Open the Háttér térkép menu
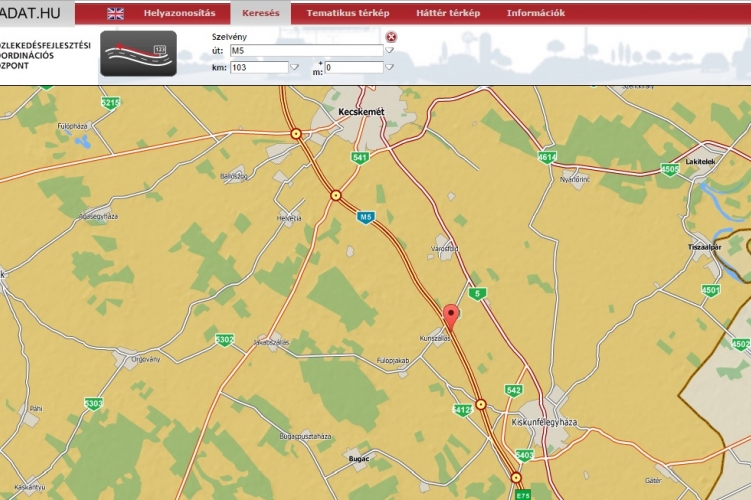This screenshot has width=751, height=500. click(x=448, y=13)
